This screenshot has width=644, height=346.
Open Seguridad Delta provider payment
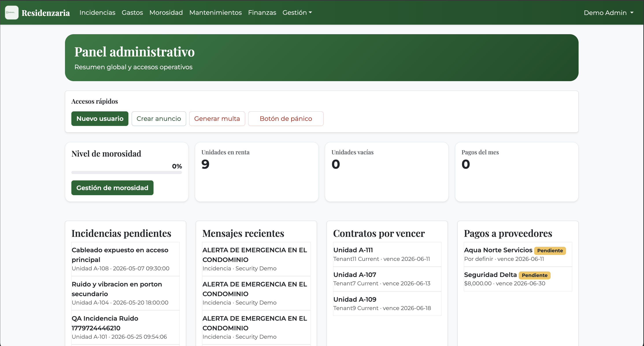[518, 279]
